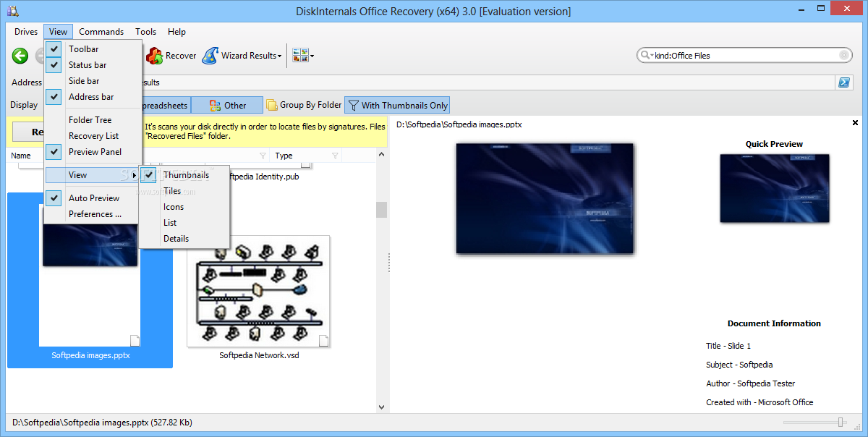Click the green Back arrow button
The width and height of the screenshot is (868, 437).
click(20, 56)
